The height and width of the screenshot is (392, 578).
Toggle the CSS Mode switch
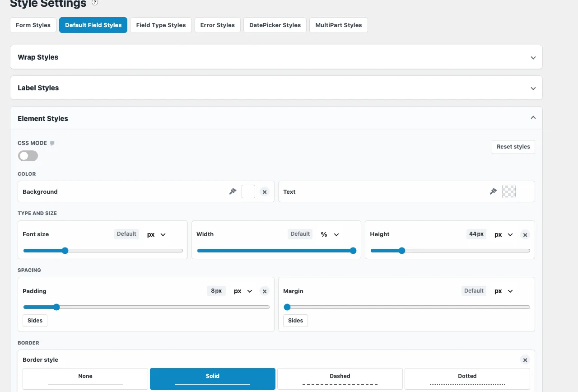pos(28,156)
